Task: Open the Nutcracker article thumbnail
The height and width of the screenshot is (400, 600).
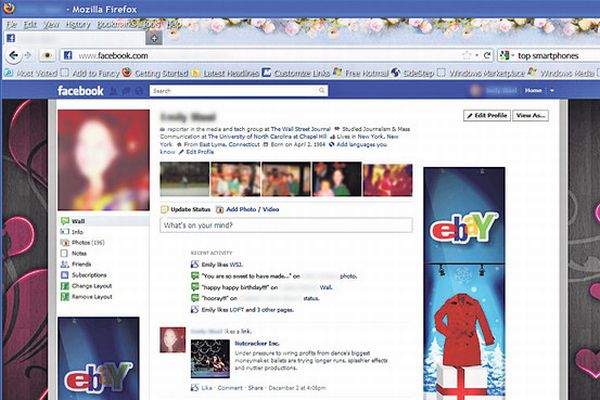Action: (210, 359)
